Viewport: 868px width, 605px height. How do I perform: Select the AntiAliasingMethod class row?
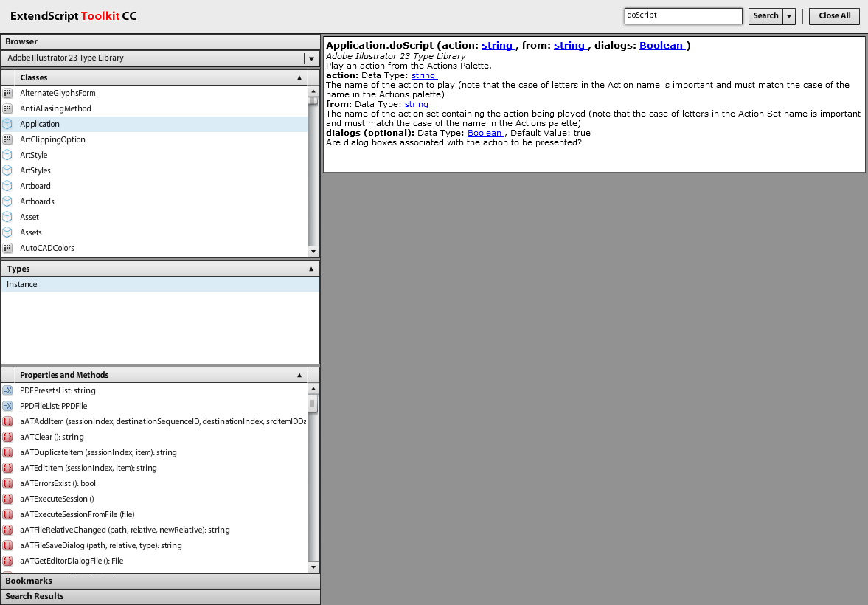pyautogui.click(x=154, y=108)
